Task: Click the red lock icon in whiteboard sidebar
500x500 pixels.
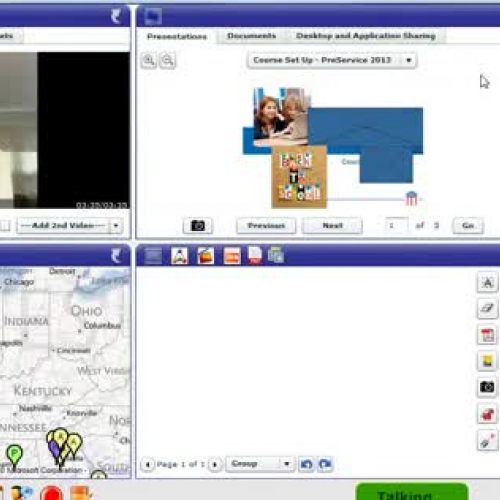Action: click(488, 414)
